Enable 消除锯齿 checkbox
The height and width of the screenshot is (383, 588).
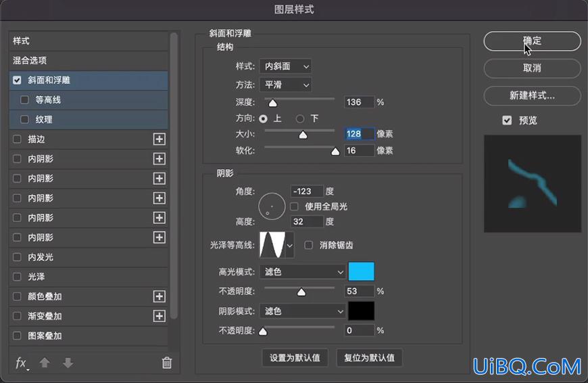(309, 245)
